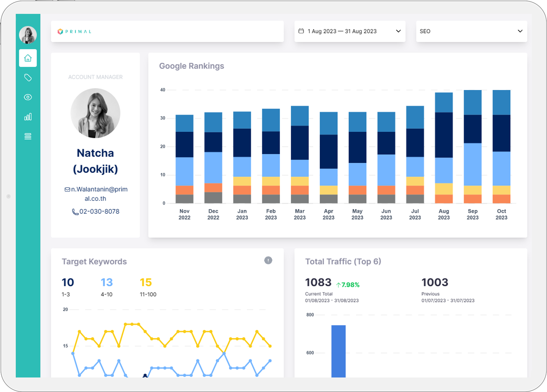Click the Target Keywords info icon
The height and width of the screenshot is (392, 547).
[268, 260]
